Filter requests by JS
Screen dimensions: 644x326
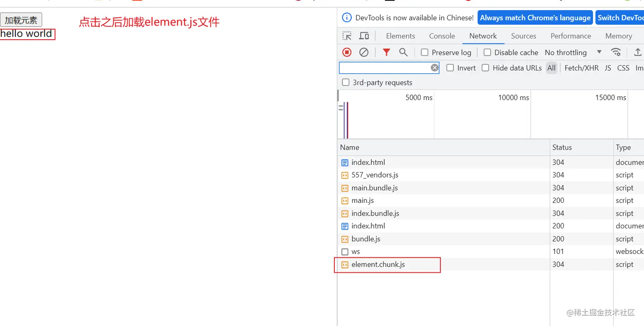coord(608,68)
